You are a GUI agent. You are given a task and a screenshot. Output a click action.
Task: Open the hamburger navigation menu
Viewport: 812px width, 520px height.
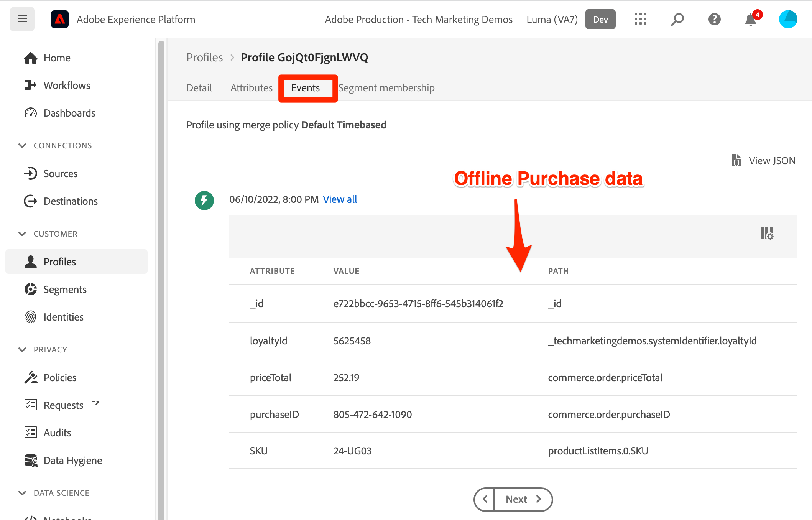pyautogui.click(x=22, y=19)
